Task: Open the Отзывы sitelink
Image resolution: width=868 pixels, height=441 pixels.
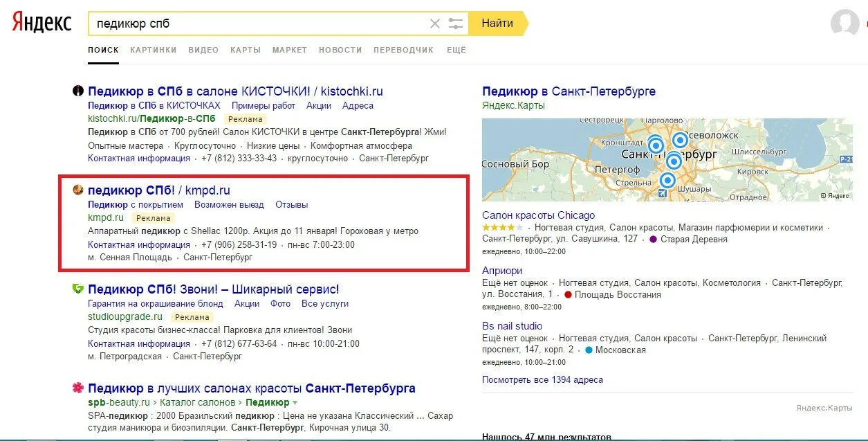Action: click(292, 205)
